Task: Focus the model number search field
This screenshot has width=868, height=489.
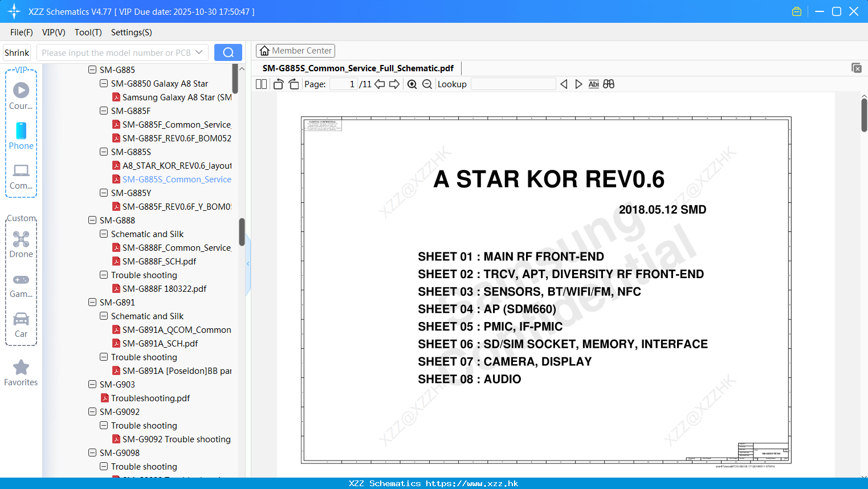Action: [116, 52]
